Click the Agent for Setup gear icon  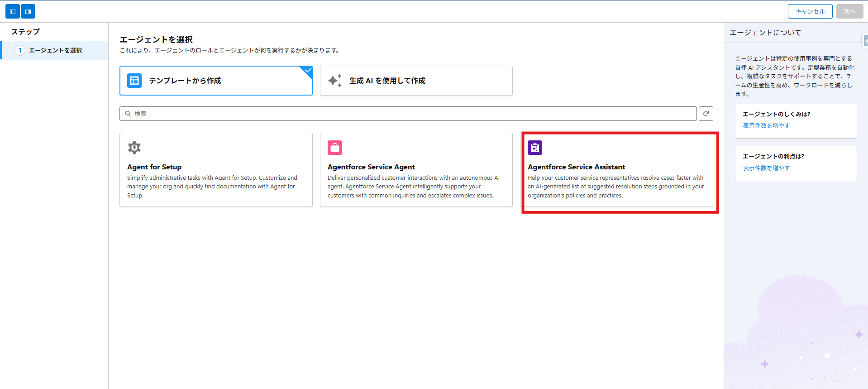pos(134,148)
